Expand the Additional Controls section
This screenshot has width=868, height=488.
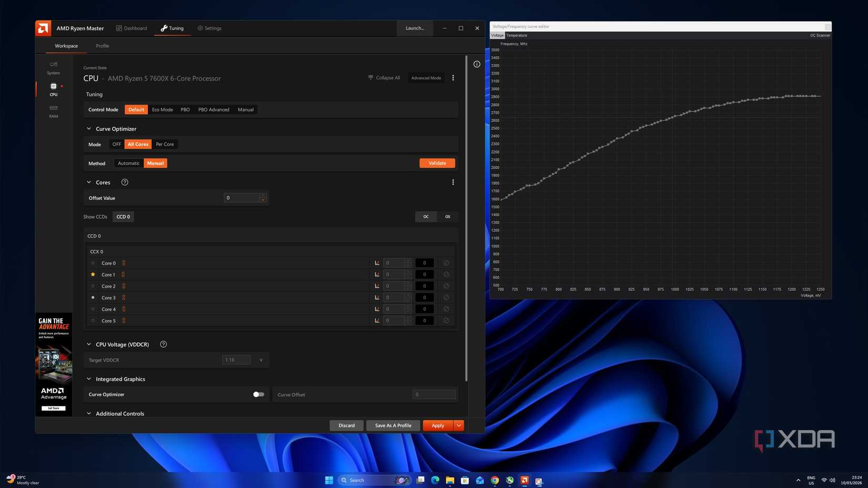[89, 414]
